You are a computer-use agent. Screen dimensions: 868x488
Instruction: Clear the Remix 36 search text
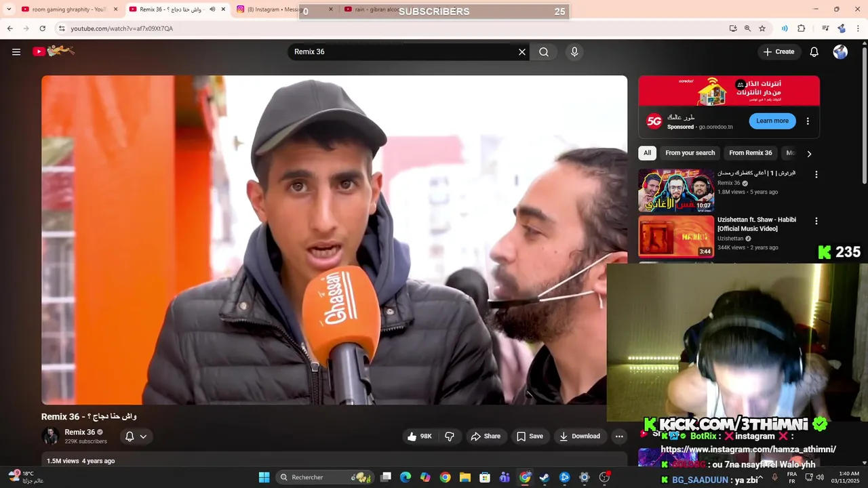(x=522, y=52)
